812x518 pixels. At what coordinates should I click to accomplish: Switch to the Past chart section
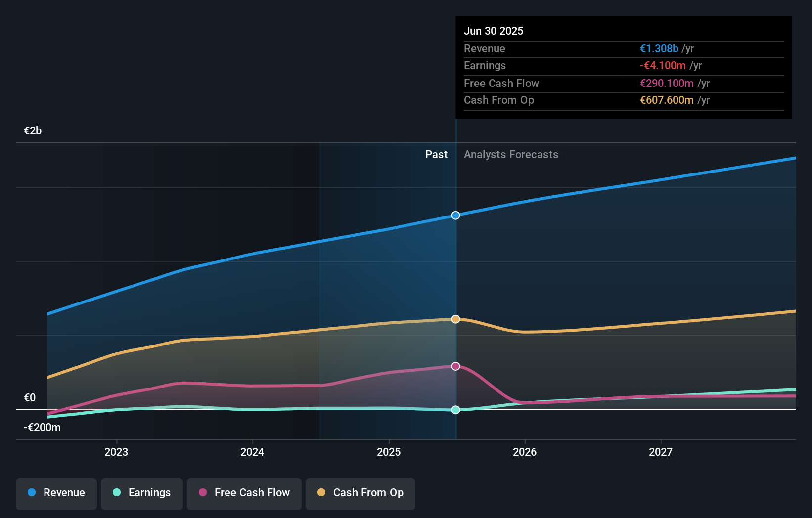pos(436,154)
